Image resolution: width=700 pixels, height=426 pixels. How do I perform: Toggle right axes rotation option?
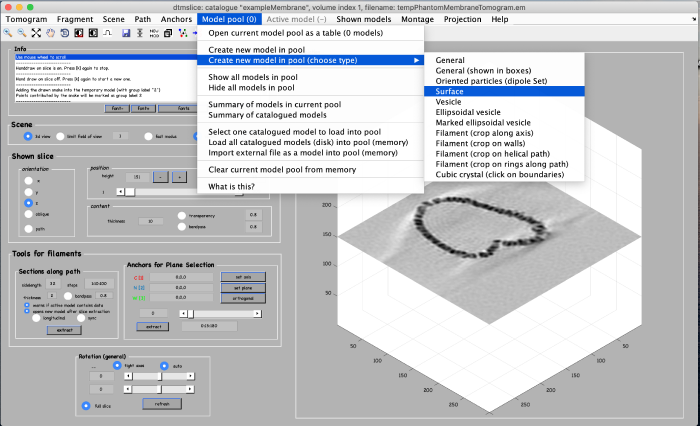(117, 365)
